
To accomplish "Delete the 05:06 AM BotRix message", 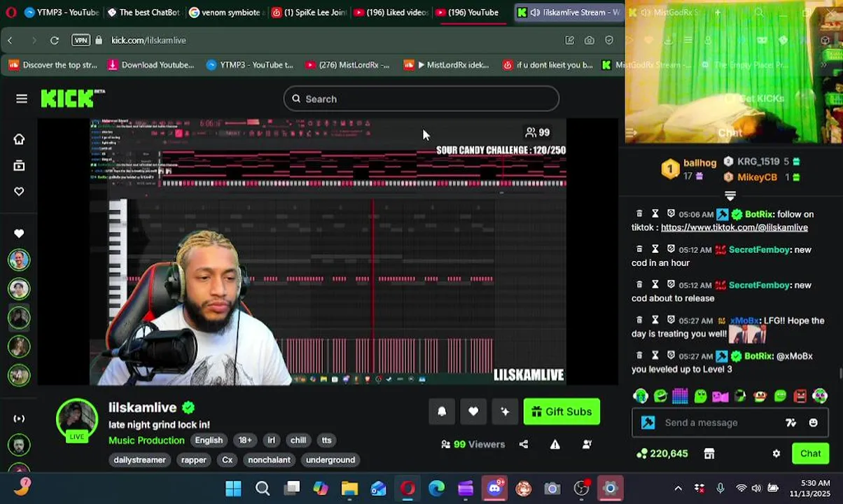I will point(639,213).
